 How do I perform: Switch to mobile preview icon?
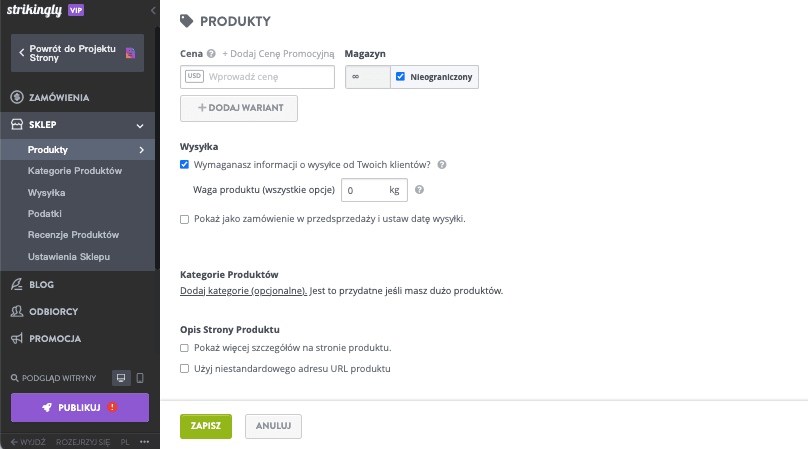[140, 378]
